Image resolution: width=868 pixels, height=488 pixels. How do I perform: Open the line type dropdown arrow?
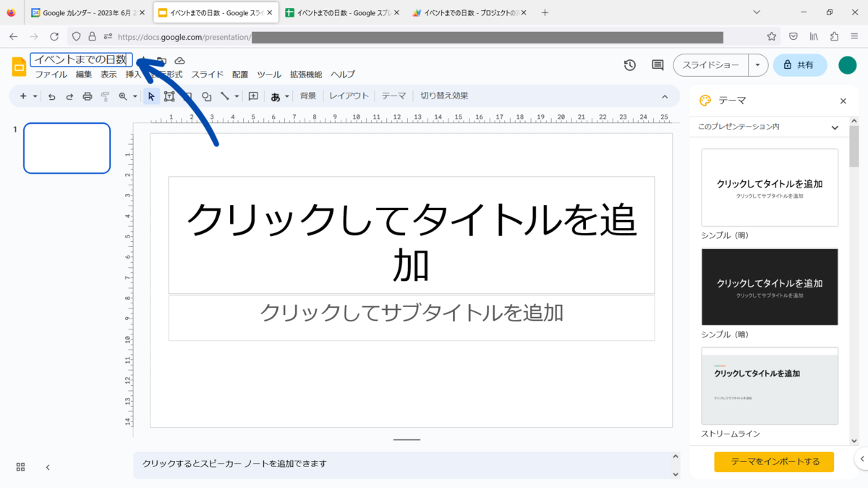click(237, 96)
